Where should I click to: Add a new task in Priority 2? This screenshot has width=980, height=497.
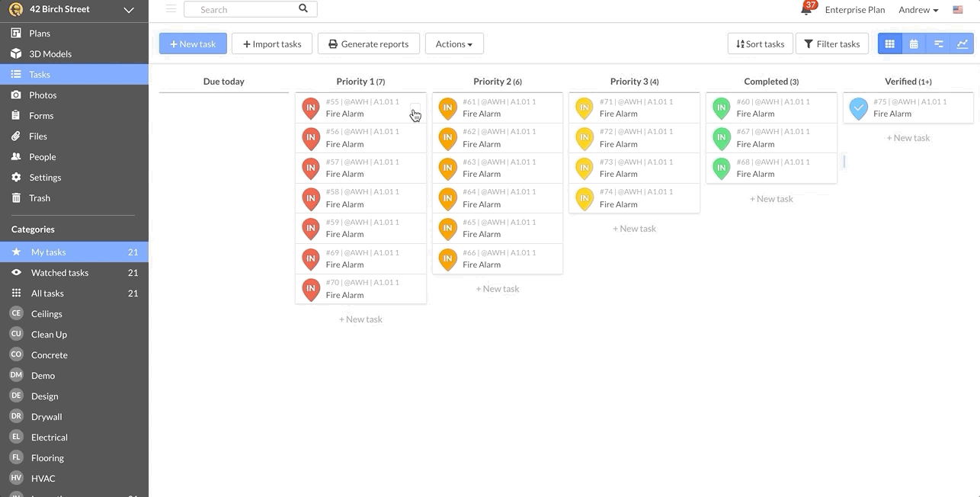497,288
